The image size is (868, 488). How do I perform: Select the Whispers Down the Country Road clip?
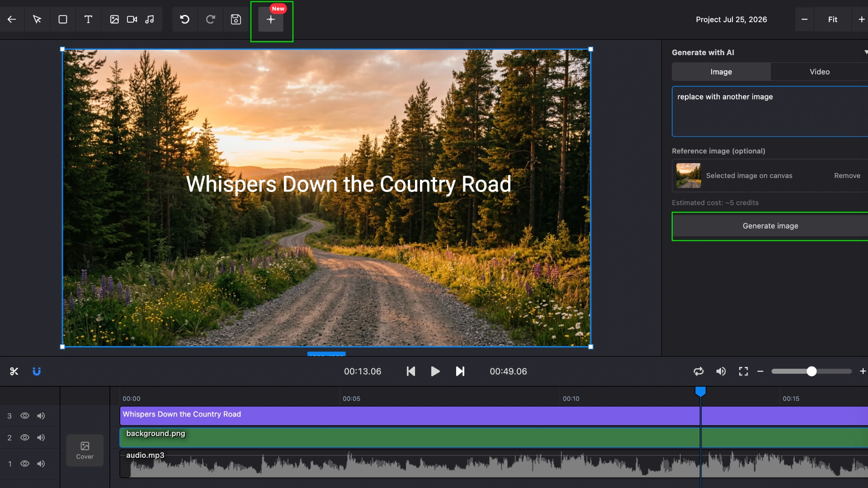pos(494,416)
